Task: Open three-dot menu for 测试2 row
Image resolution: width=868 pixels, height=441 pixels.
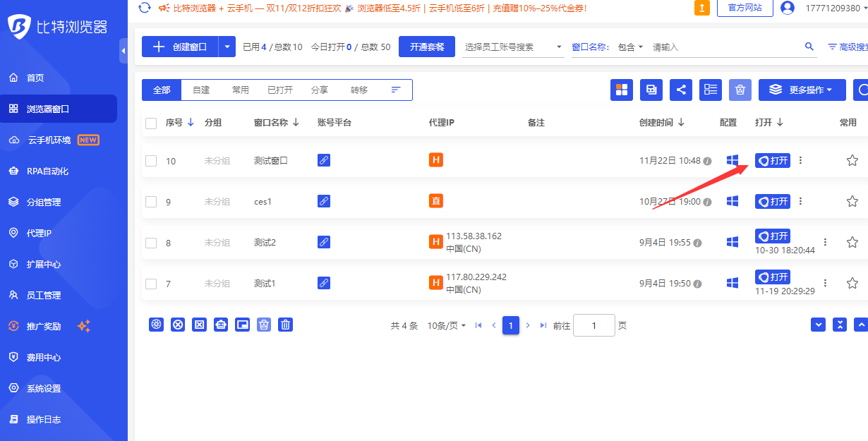Action: click(825, 242)
